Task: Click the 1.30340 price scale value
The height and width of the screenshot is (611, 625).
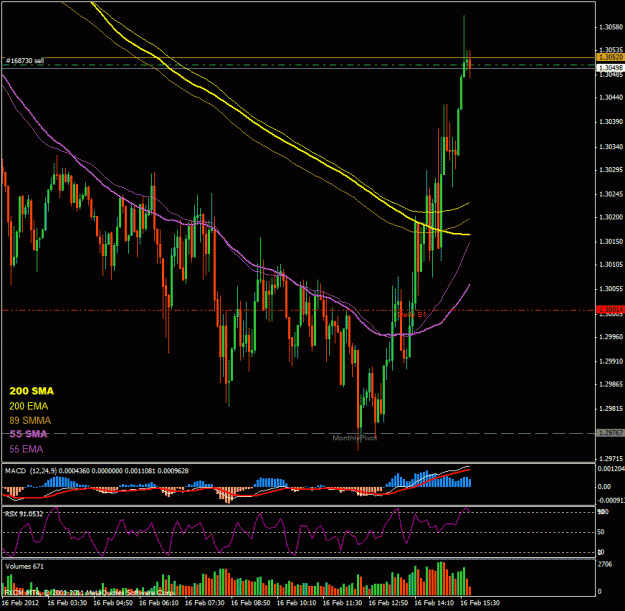Action: (x=611, y=147)
